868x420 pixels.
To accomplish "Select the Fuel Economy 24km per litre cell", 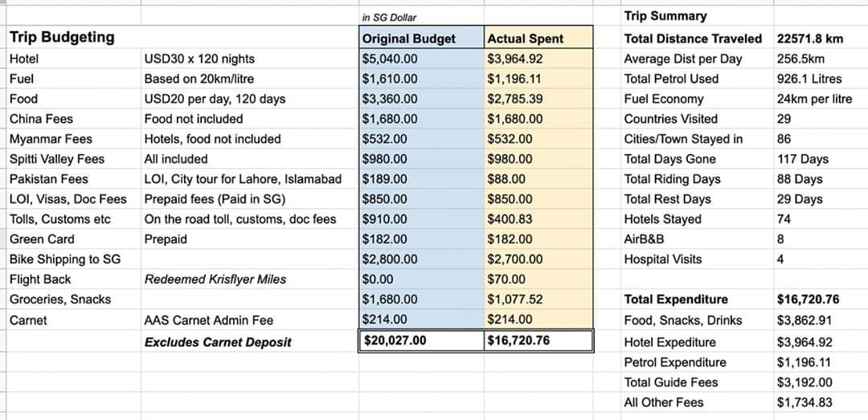I will tap(820, 99).
